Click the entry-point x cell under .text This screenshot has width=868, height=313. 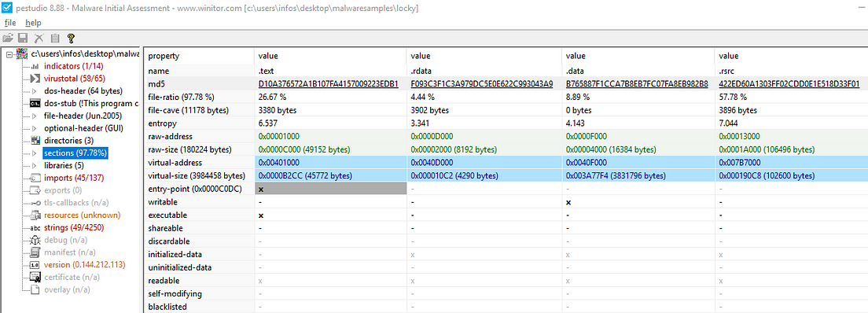330,189
